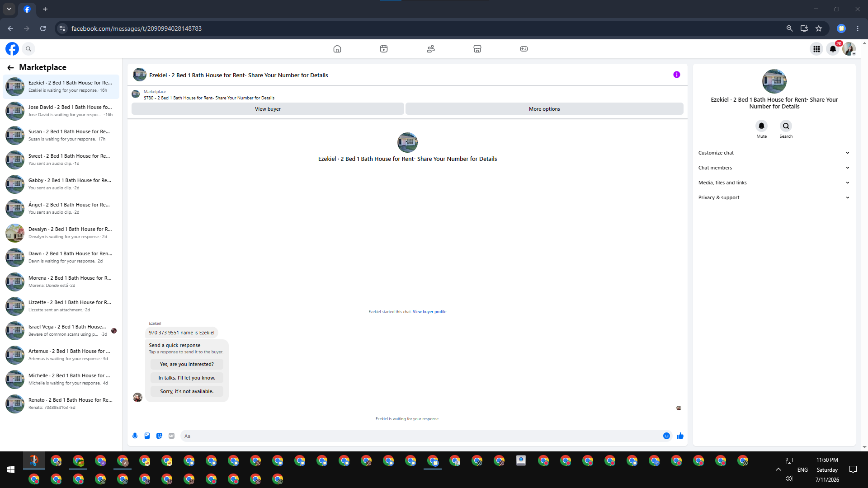Expand Chat members section

(774, 168)
